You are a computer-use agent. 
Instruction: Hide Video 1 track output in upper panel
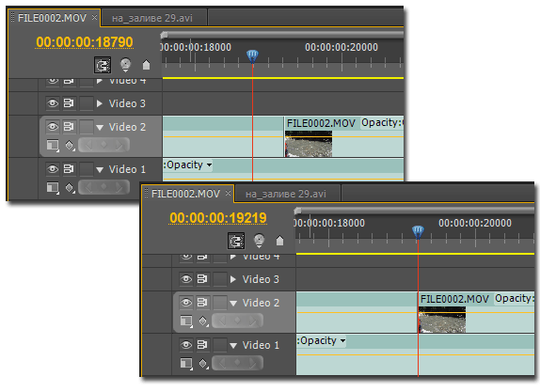pos(53,169)
